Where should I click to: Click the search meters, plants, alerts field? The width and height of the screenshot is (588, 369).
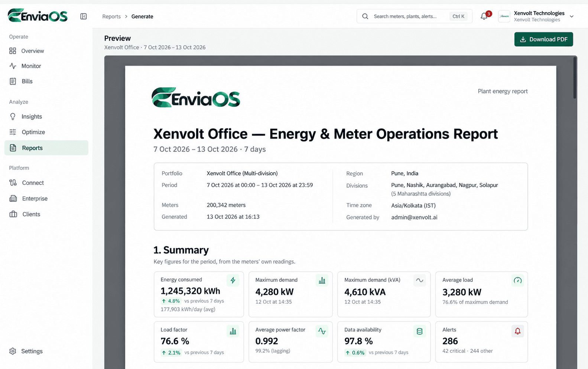click(415, 16)
